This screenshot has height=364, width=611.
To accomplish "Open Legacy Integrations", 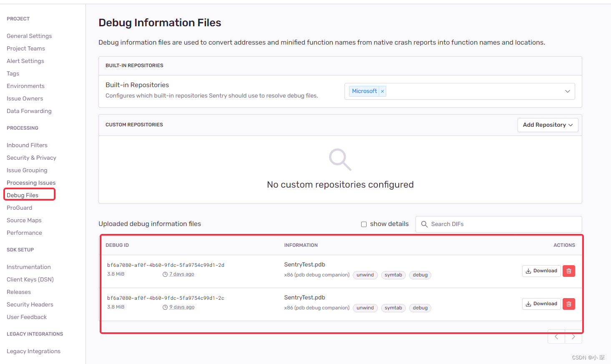I will [x=33, y=351].
